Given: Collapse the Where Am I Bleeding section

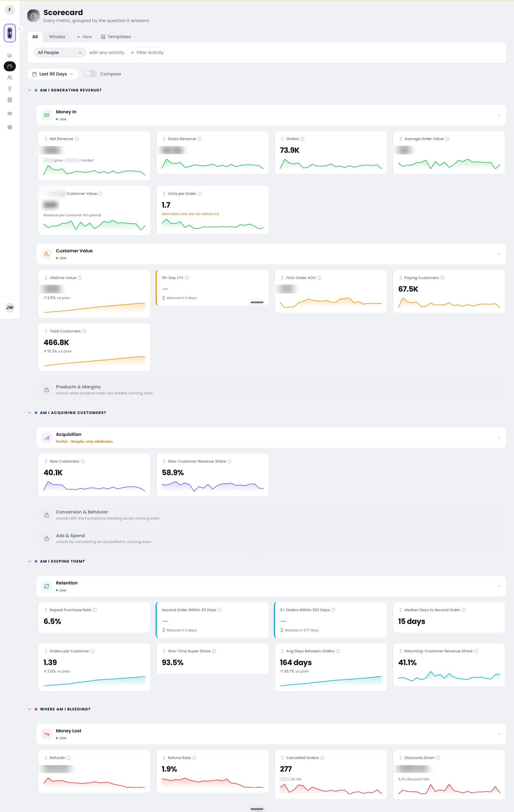Looking at the screenshot, I should [30, 709].
